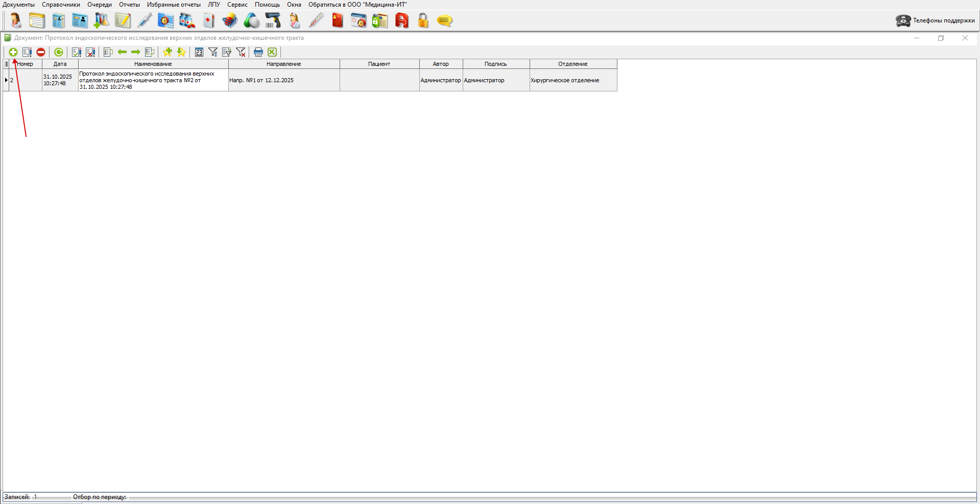Click the Телефоны поддержки button

935,20
